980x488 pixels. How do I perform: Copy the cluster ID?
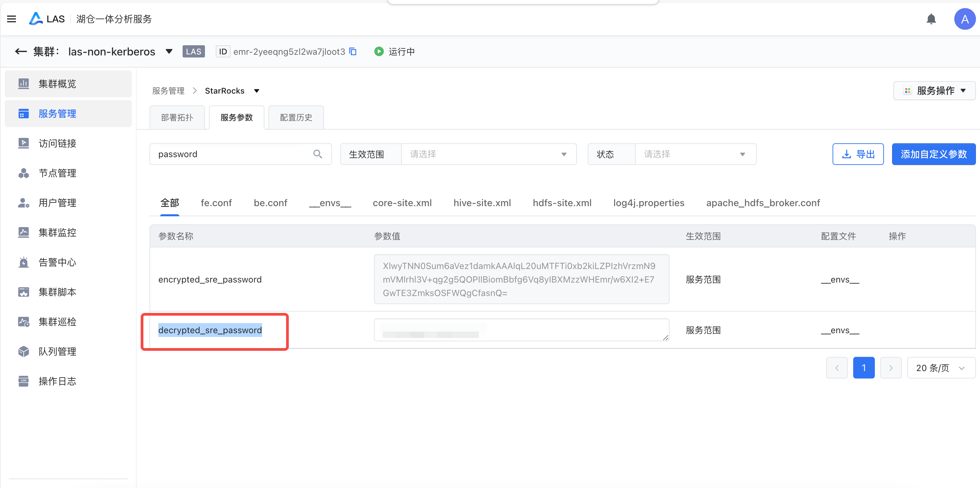pyautogui.click(x=353, y=51)
